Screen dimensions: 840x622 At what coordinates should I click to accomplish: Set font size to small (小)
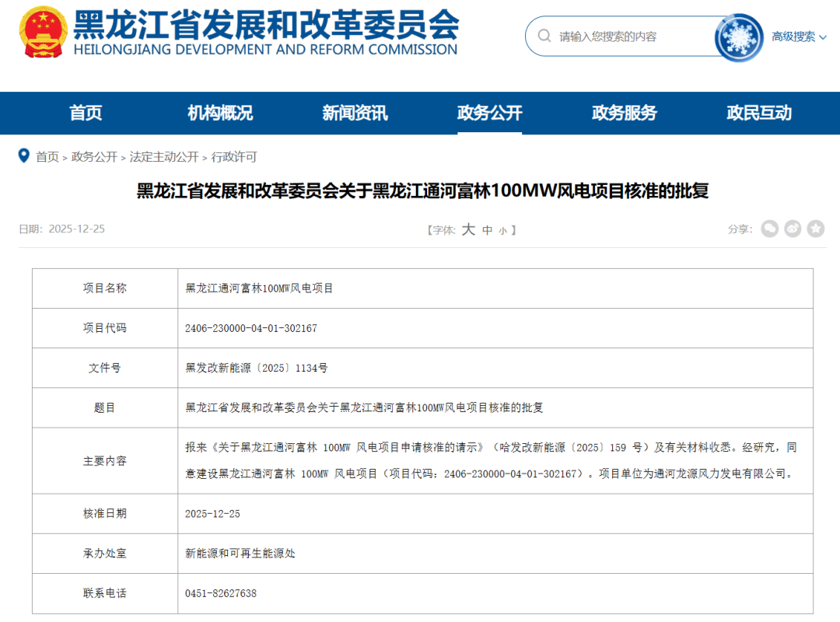[502, 231]
